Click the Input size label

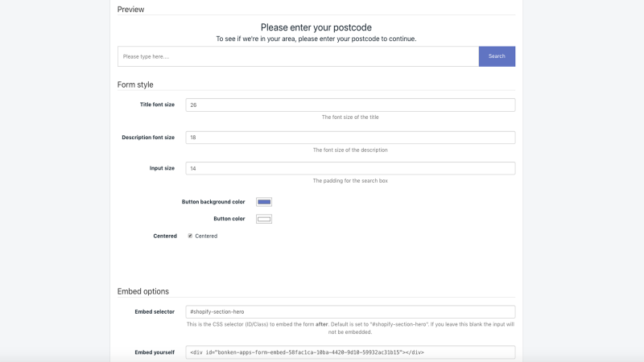(x=162, y=168)
